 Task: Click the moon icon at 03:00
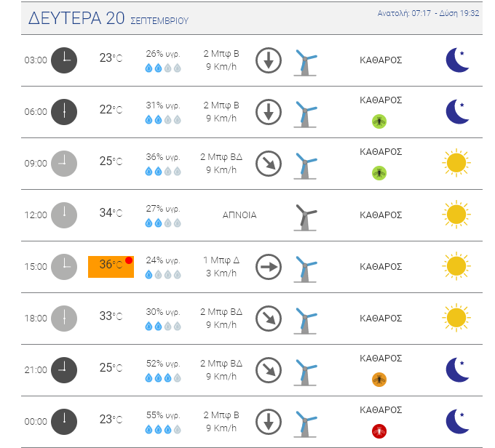tap(457, 60)
